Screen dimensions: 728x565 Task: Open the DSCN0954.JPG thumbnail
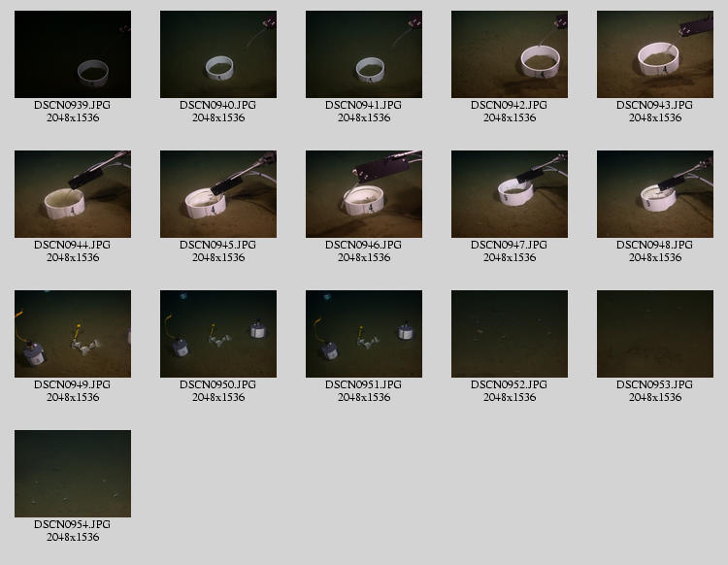[x=73, y=474]
